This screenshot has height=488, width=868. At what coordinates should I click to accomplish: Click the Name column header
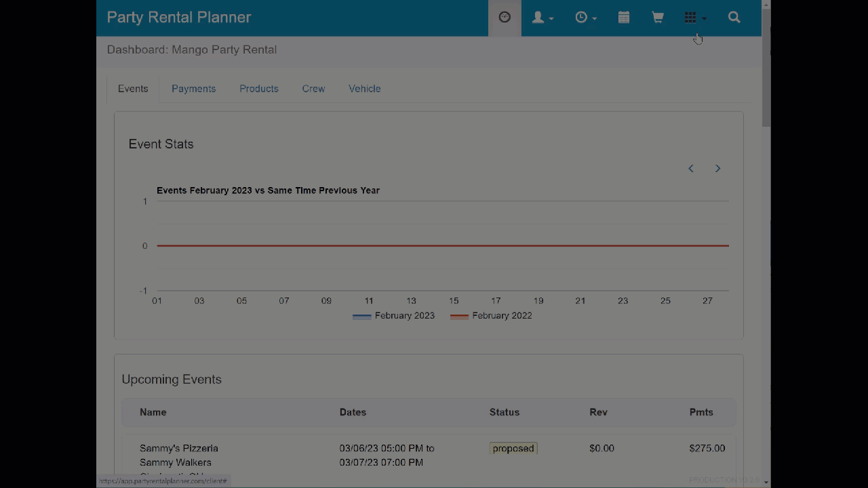[153, 412]
